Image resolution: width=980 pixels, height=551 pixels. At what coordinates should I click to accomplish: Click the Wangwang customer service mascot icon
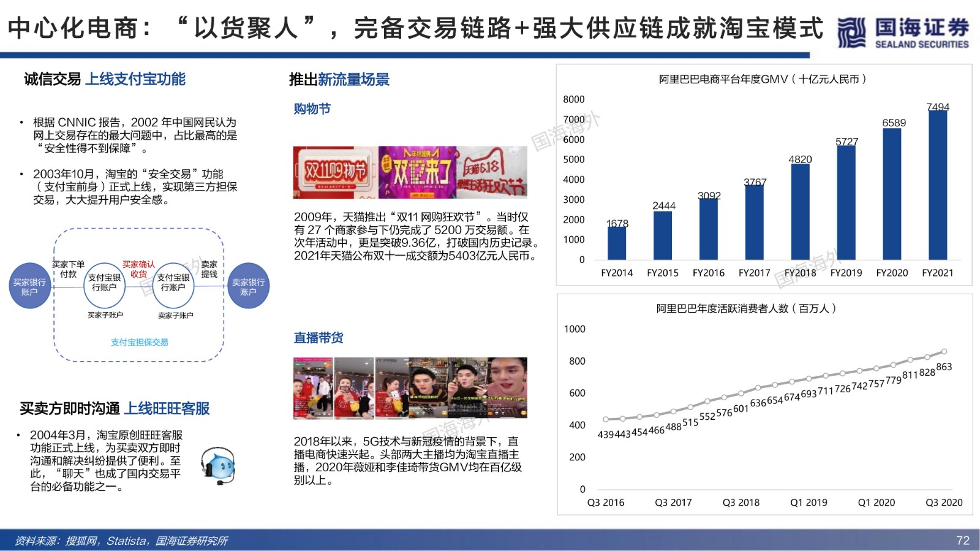[x=217, y=466]
